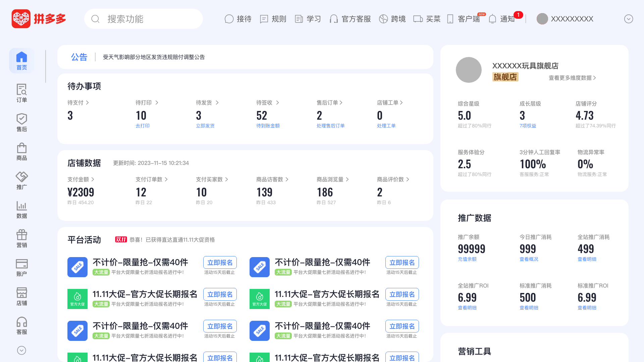Viewport: 644px width, 362px height.
Task: Open 官方客服 headset icon
Action: click(334, 19)
